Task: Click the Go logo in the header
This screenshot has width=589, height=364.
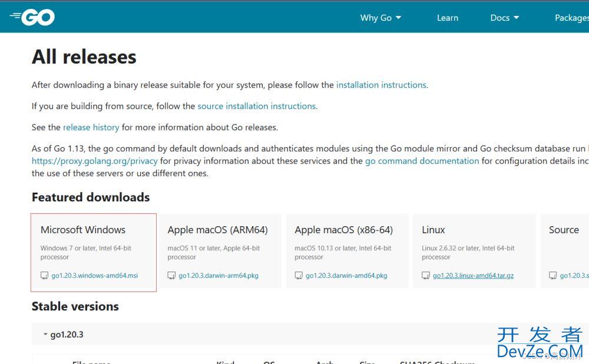Action: pos(32,17)
